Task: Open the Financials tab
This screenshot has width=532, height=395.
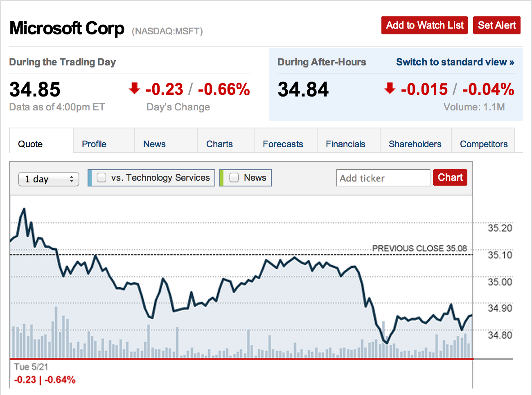Action: pyautogui.click(x=345, y=144)
